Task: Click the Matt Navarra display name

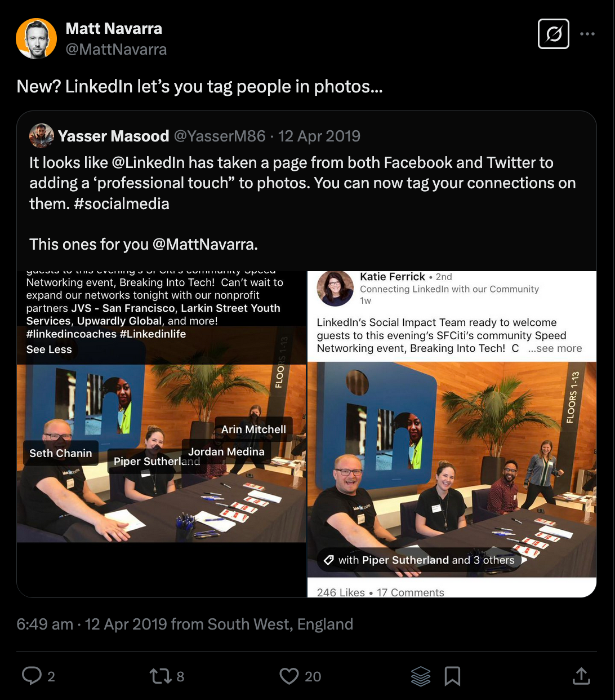Action: 114,29
